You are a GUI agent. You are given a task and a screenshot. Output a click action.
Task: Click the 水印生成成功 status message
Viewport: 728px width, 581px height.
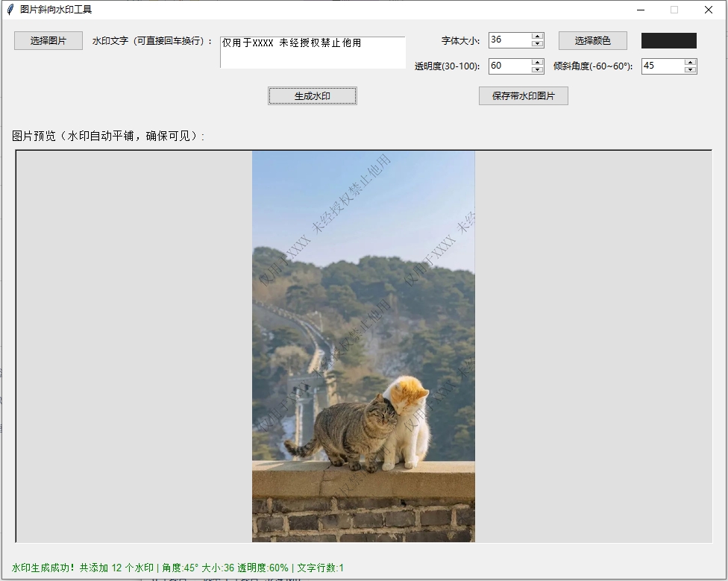pos(178,568)
